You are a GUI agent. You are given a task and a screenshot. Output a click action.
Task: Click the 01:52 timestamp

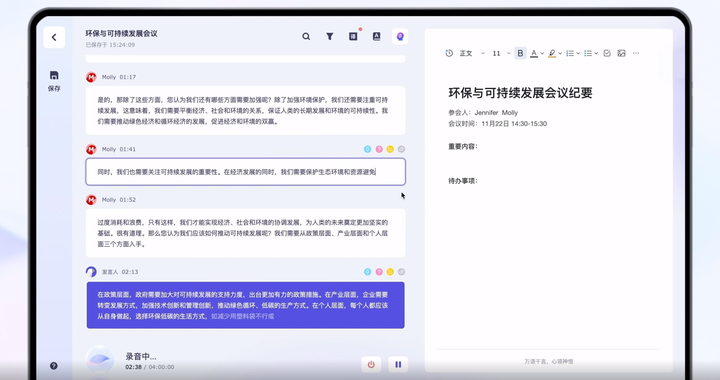(128, 200)
